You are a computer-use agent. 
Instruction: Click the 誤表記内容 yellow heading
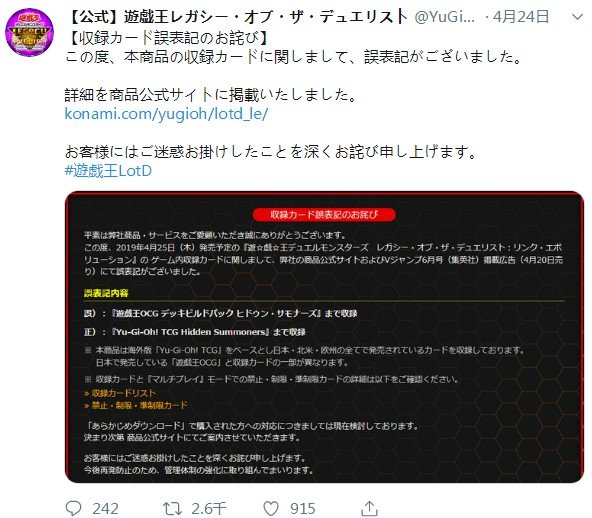106,293
